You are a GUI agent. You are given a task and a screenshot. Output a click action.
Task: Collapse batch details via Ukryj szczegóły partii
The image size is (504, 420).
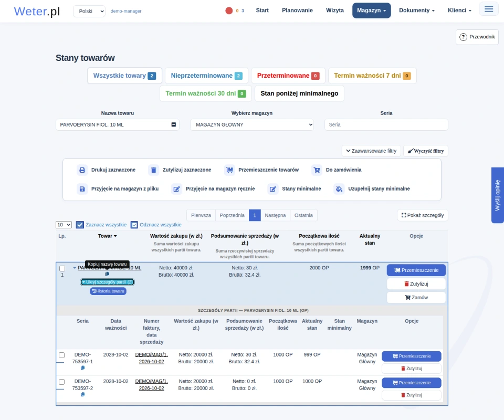pos(107,282)
